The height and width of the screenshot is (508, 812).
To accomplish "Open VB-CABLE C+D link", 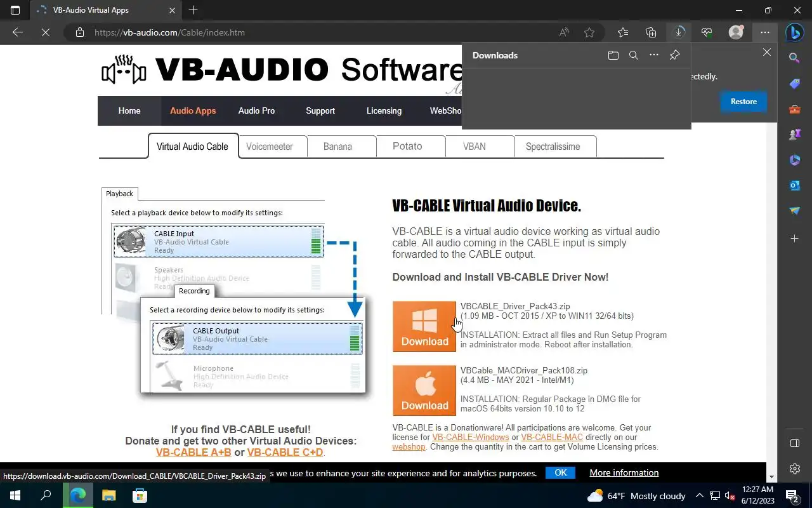I will pyautogui.click(x=285, y=452).
